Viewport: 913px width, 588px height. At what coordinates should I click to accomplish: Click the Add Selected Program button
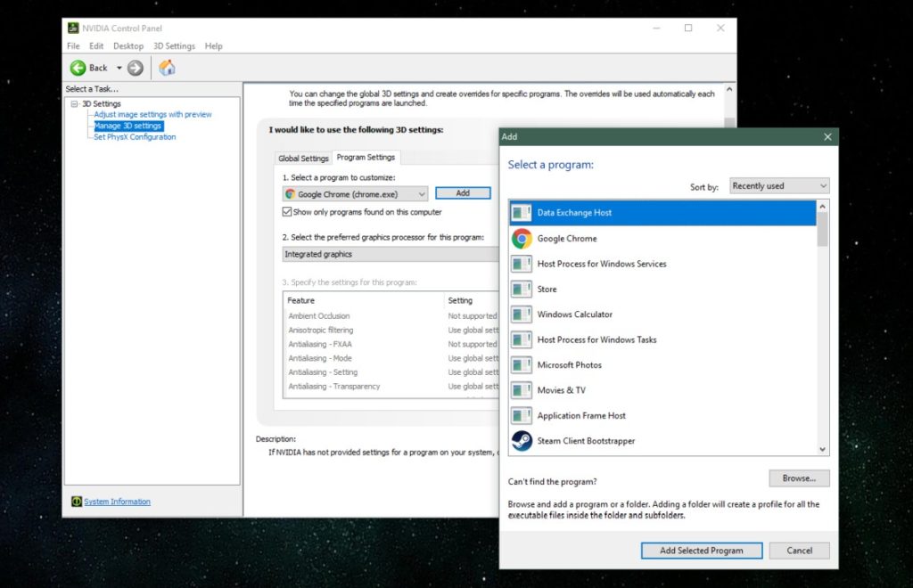pos(701,550)
